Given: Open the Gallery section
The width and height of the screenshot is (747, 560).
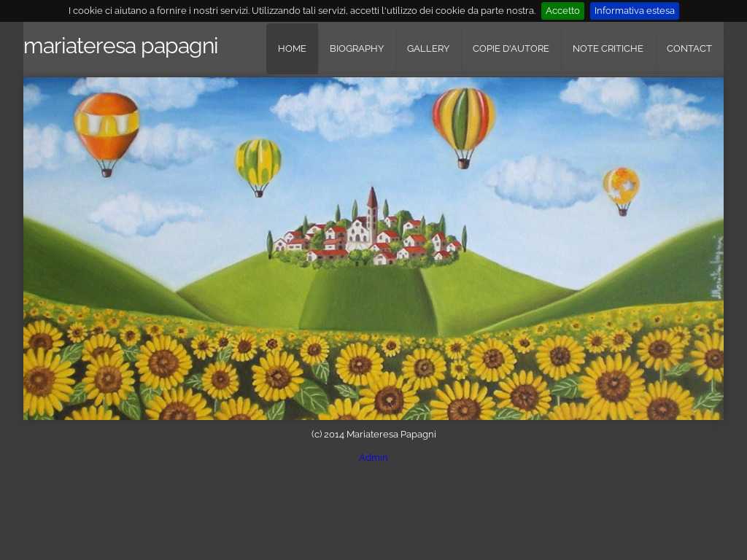Looking at the screenshot, I should (427, 49).
